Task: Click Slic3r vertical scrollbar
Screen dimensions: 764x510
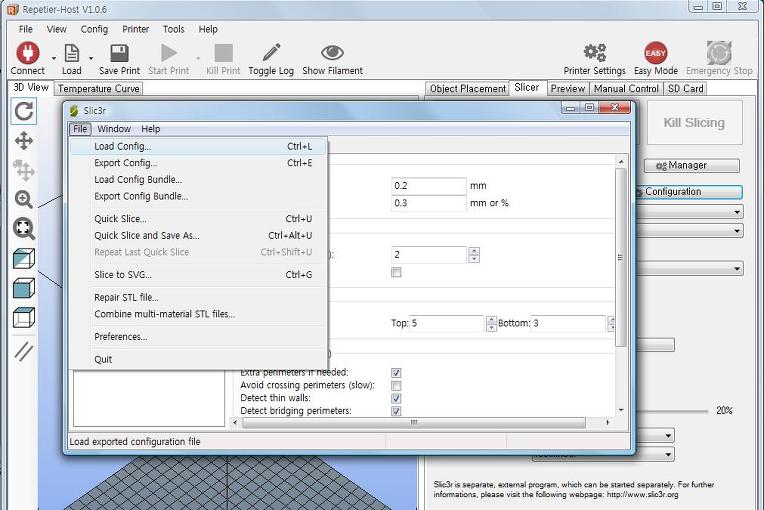Action: [620, 257]
